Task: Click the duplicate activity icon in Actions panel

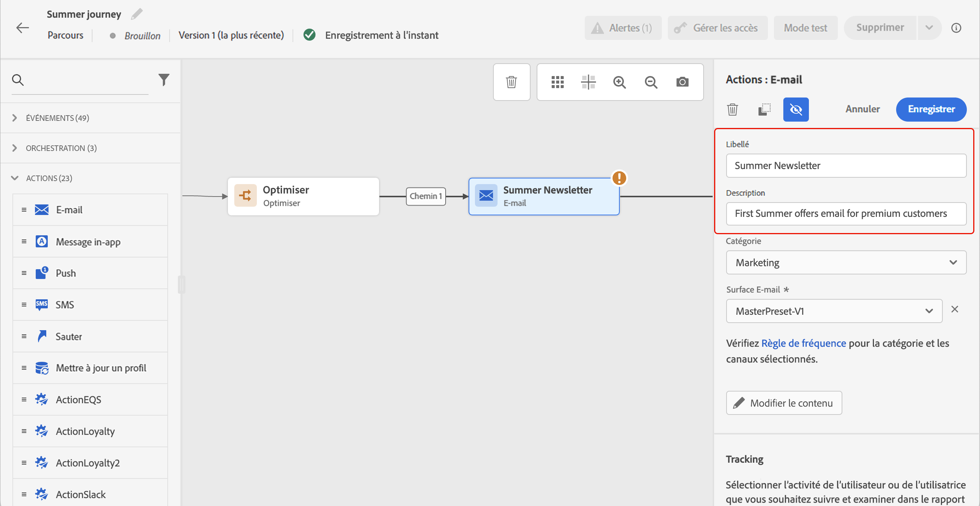Action: click(x=764, y=110)
